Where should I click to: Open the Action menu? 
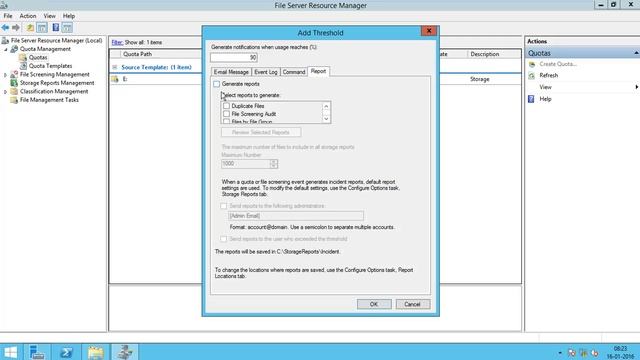28,16
